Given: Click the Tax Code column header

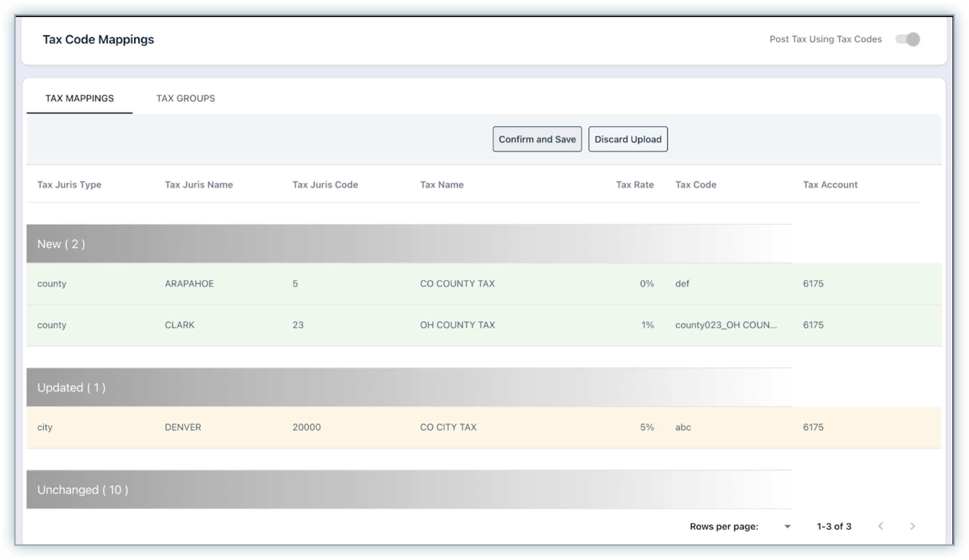Looking at the screenshot, I should coord(695,185).
